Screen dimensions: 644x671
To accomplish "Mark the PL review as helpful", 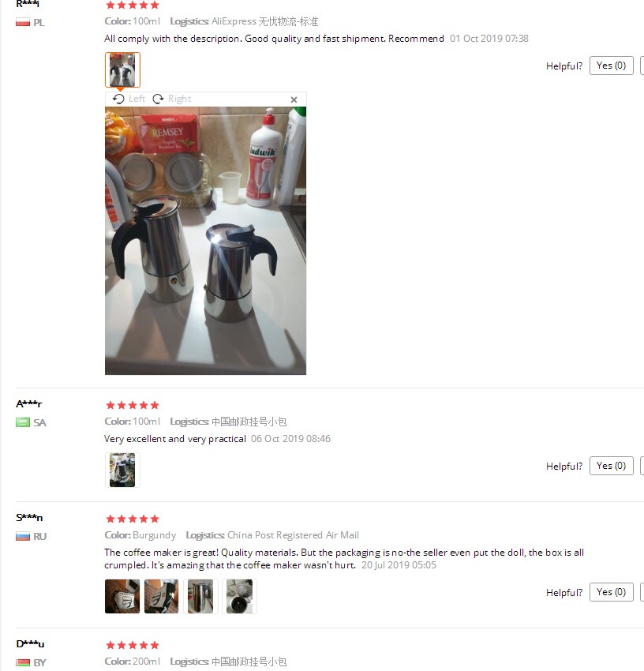I will pos(611,66).
